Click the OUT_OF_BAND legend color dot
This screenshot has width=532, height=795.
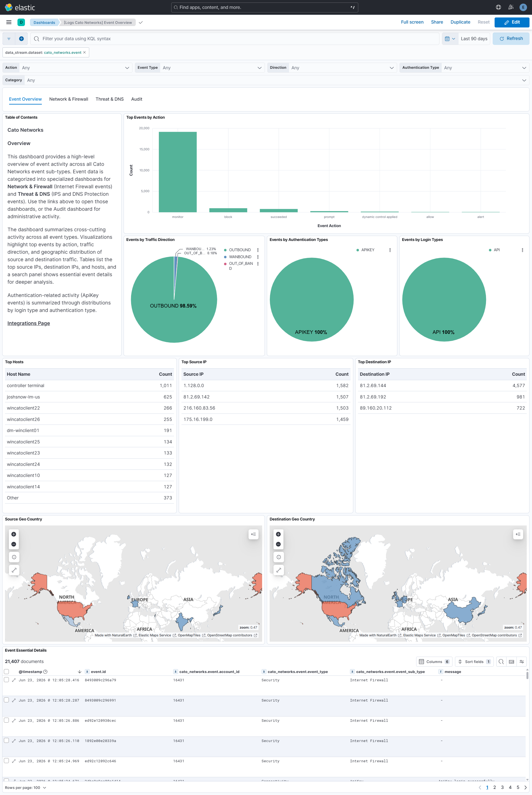(x=225, y=264)
